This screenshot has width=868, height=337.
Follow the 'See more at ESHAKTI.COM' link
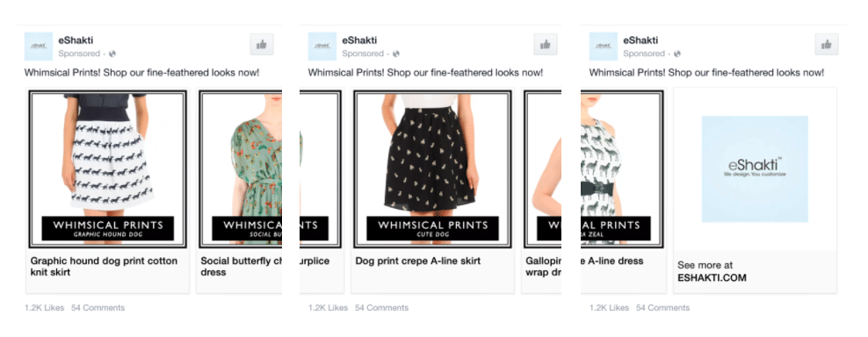pos(712,272)
